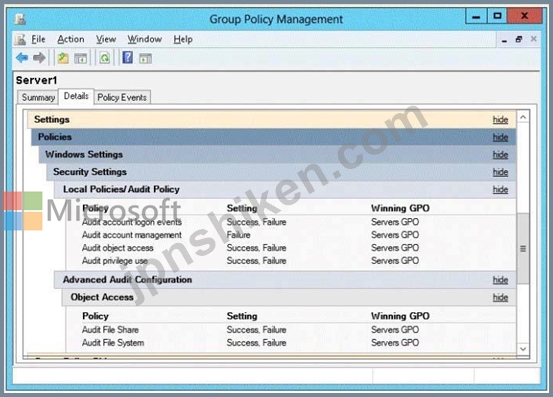553x397 pixels.
Task: Switch to the Summary tab
Action: (x=38, y=97)
